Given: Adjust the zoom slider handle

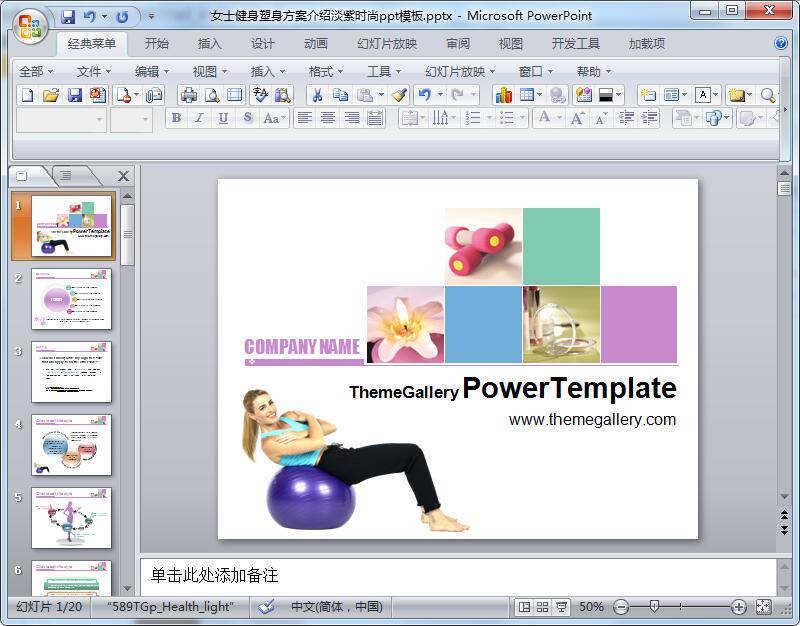Looking at the screenshot, I should (655, 607).
